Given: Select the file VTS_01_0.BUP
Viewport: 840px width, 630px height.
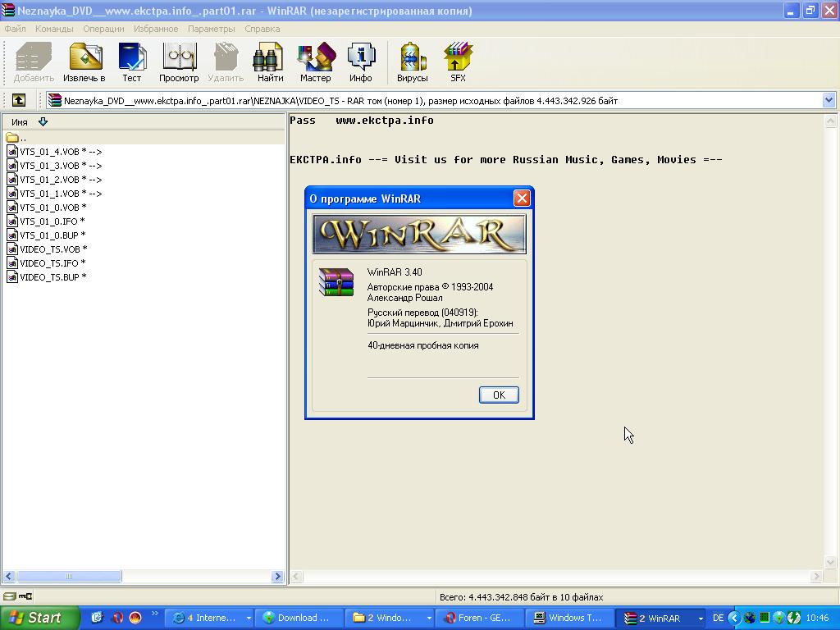Looking at the screenshot, I should coord(46,235).
